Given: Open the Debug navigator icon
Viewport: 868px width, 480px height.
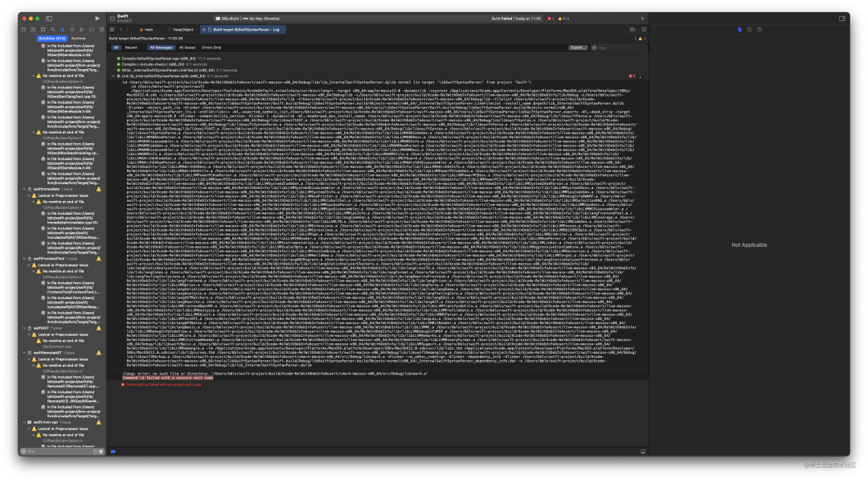Looking at the screenshot, I should [x=81, y=29].
